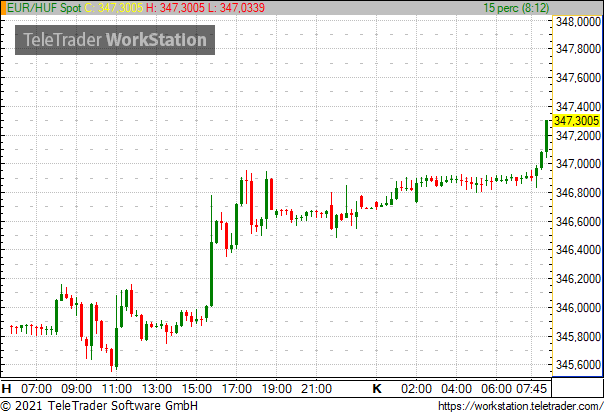This screenshot has width=604, height=414.
Task: Click the © 2021 TeleTrader Software GmbH text
Action: coord(99,406)
